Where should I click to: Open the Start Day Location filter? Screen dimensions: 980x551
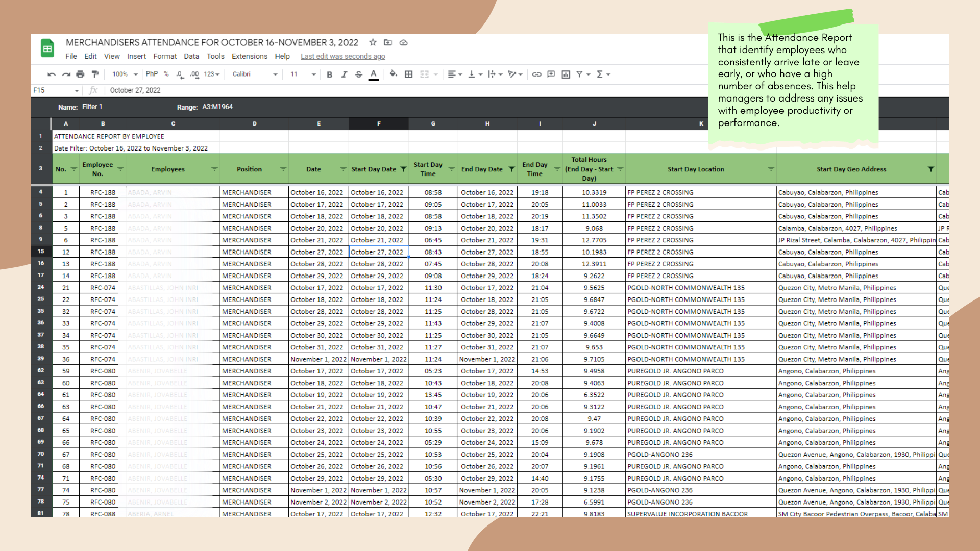click(x=771, y=169)
